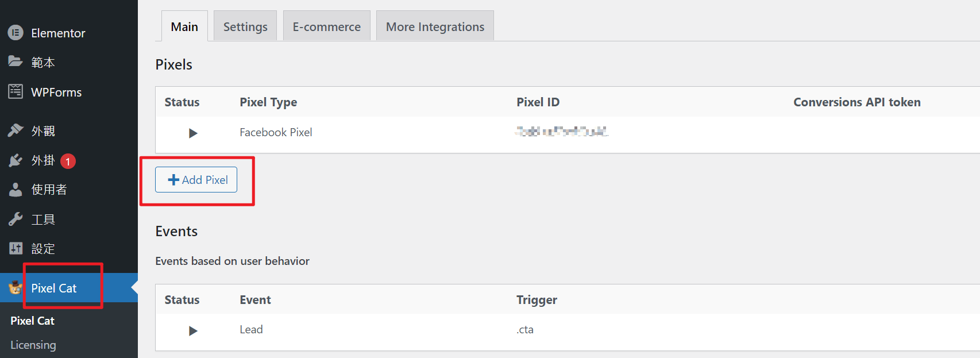Expand the Facebook Pixel row arrow
980x358 pixels.
193,133
